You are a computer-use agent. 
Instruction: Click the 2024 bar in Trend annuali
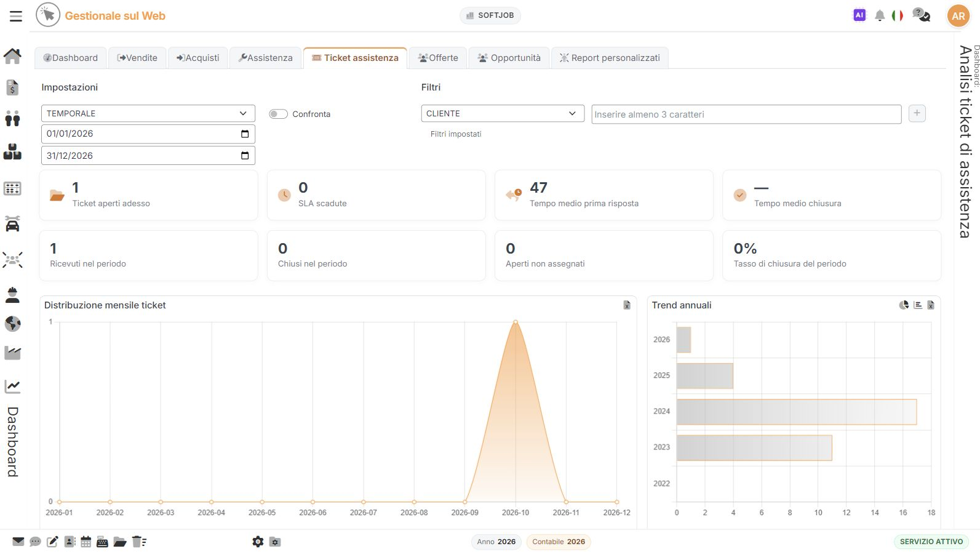pos(797,412)
